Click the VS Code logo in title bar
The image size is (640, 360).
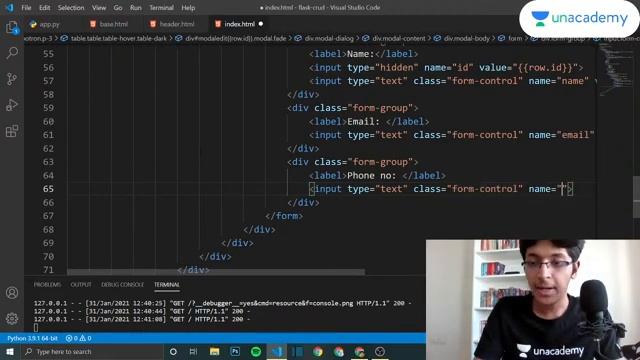click(9, 7)
